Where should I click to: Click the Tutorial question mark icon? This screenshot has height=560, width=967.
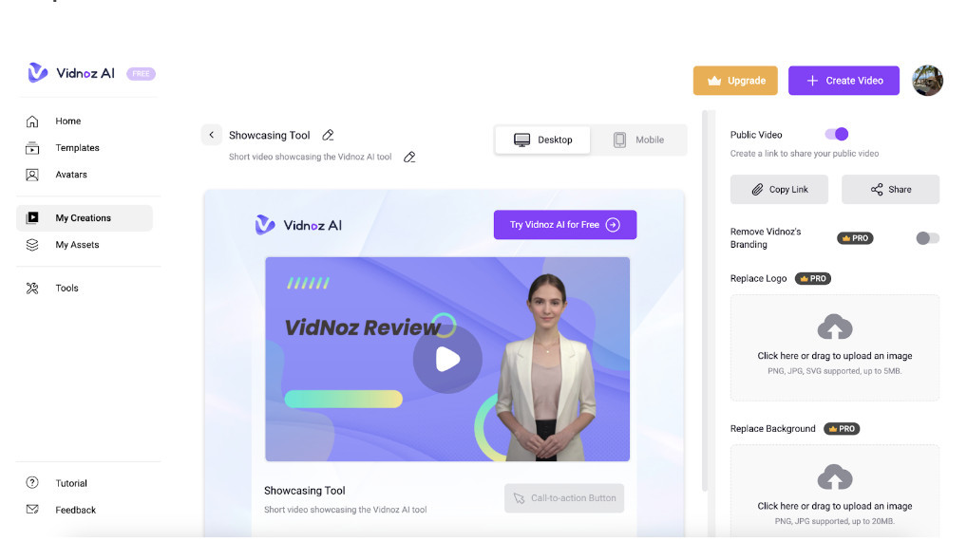[32, 482]
